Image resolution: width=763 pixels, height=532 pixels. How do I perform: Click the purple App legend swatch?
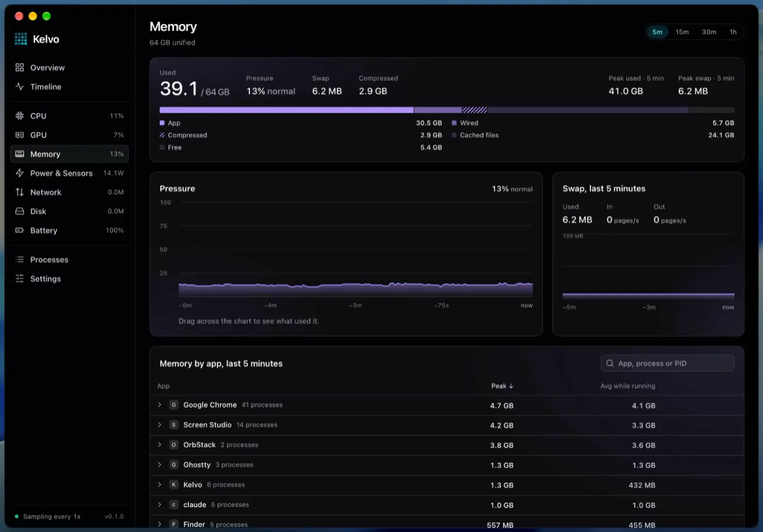(x=162, y=123)
